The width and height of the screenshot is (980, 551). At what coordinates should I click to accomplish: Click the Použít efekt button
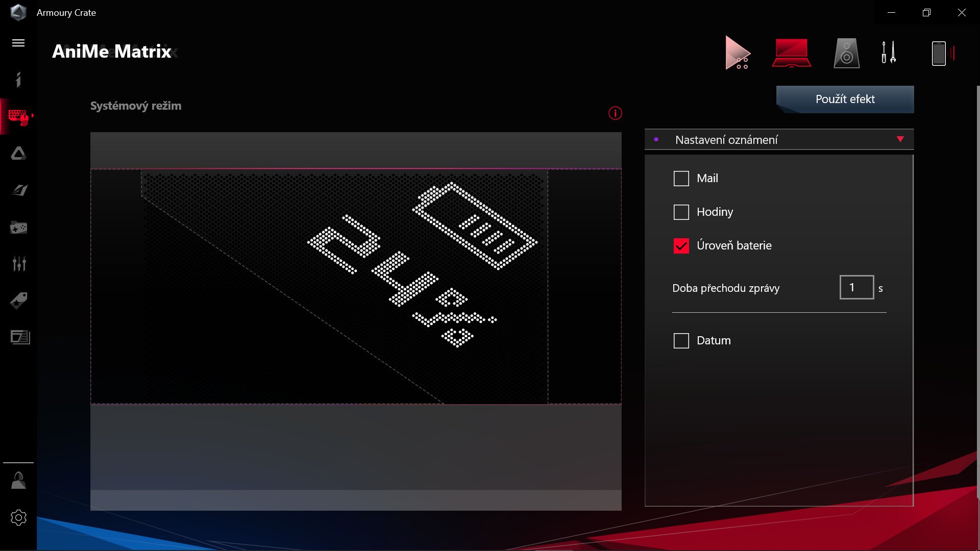(845, 99)
